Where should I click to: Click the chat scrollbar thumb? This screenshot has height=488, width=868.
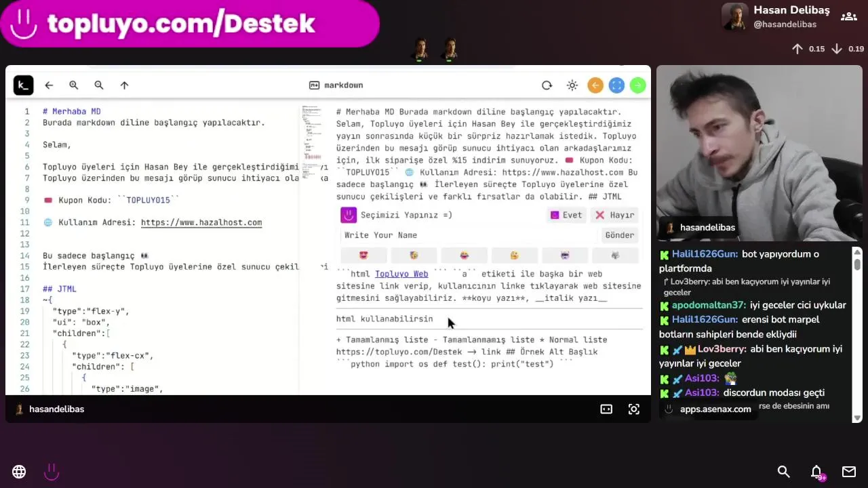(857, 264)
